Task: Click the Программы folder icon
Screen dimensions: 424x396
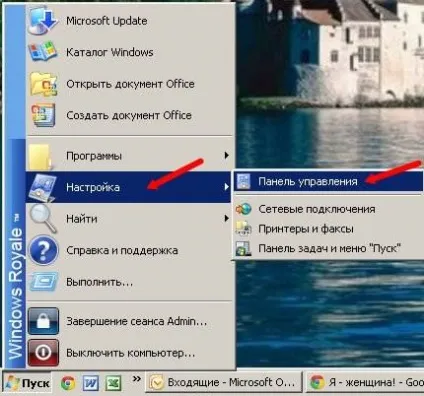Action: [41, 156]
